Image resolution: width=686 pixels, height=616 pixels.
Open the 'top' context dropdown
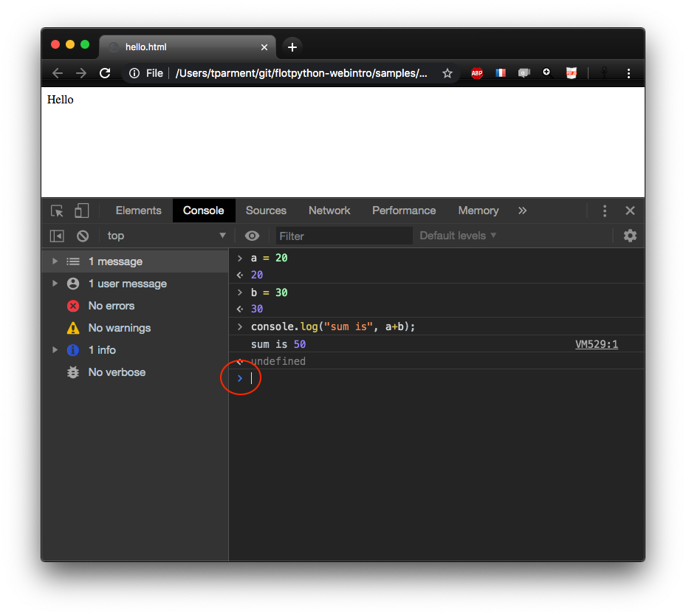click(x=166, y=236)
